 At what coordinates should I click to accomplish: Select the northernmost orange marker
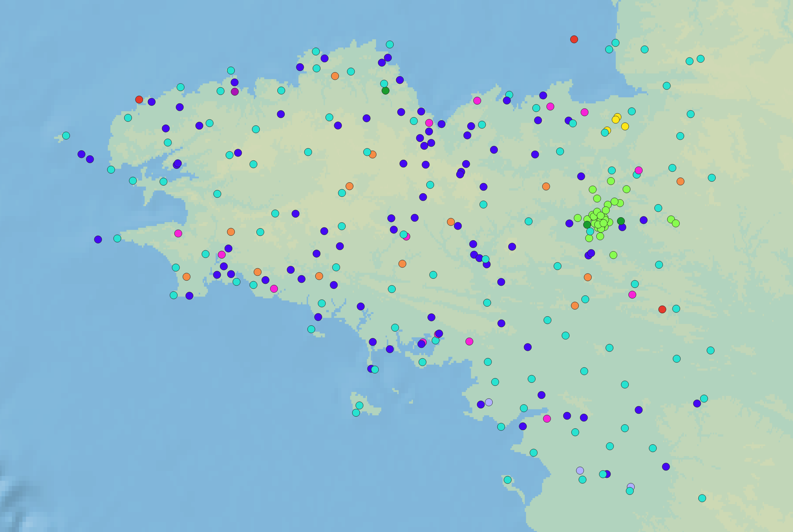[x=335, y=76]
